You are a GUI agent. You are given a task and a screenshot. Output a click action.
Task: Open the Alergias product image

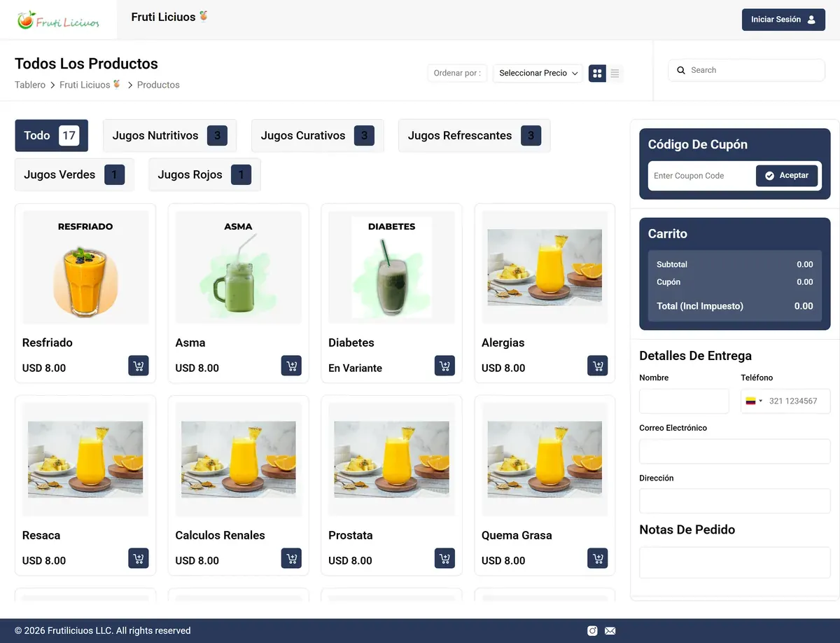point(545,268)
